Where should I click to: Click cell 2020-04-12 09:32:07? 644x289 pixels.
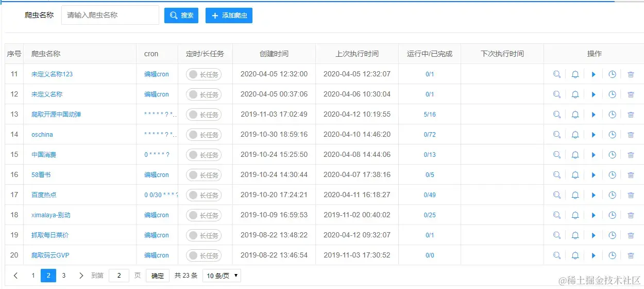pyautogui.click(x=357, y=235)
